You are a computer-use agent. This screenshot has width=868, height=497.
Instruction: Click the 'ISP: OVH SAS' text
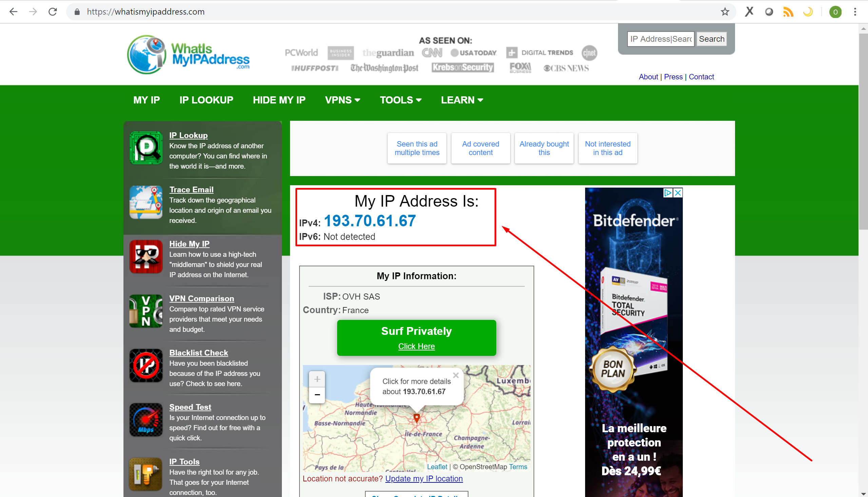[x=351, y=296]
